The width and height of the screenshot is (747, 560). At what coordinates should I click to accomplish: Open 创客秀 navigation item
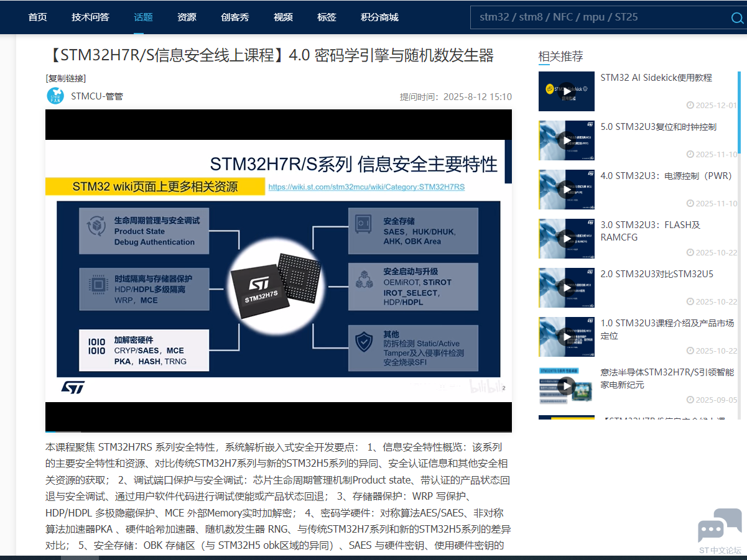(235, 17)
